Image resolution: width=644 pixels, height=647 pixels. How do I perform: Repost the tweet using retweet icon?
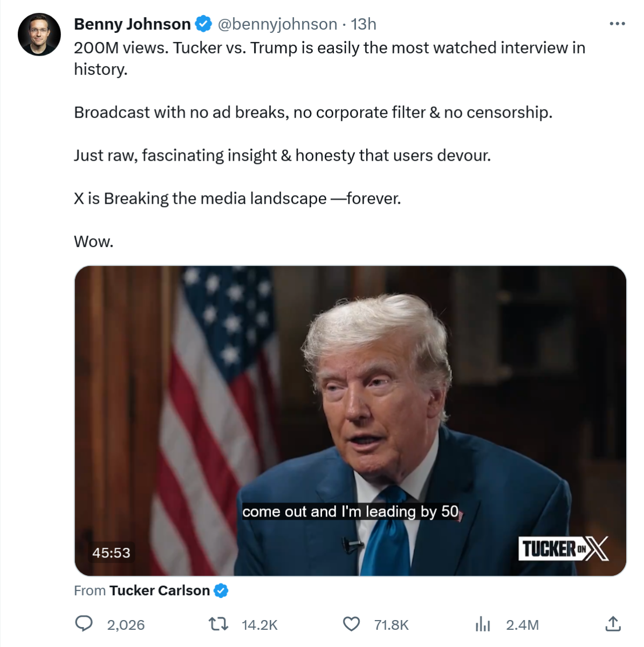218,624
